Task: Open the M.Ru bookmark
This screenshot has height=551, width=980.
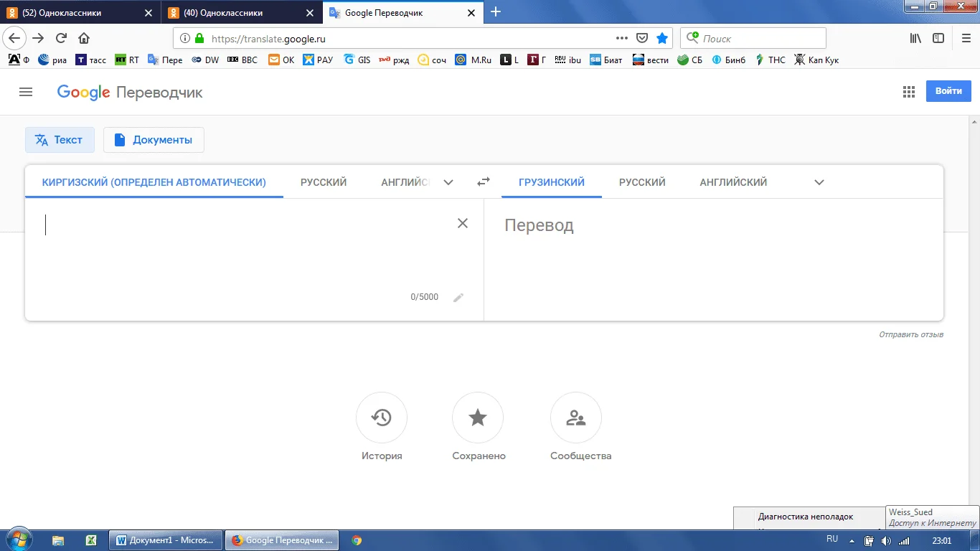Action: [473, 60]
